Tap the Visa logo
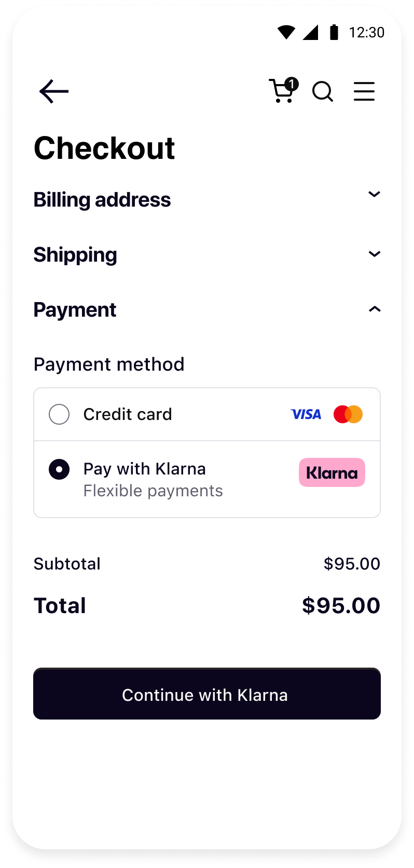The image size is (414, 868). coord(306,414)
